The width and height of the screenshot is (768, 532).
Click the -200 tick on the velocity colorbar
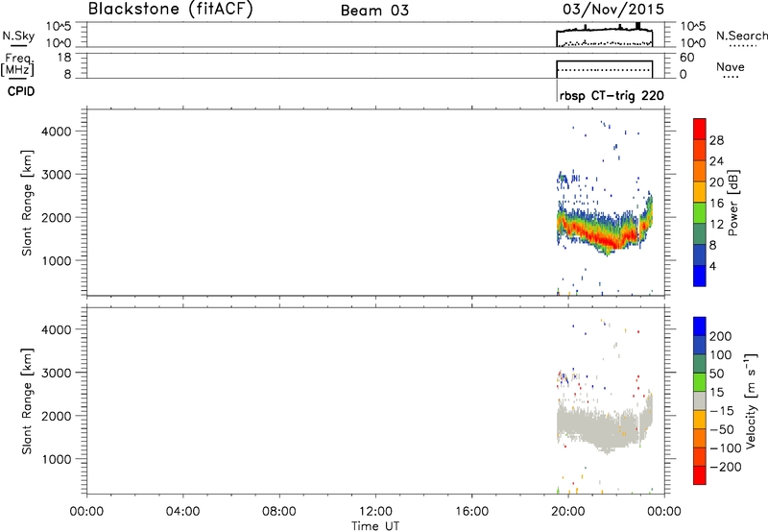point(726,467)
